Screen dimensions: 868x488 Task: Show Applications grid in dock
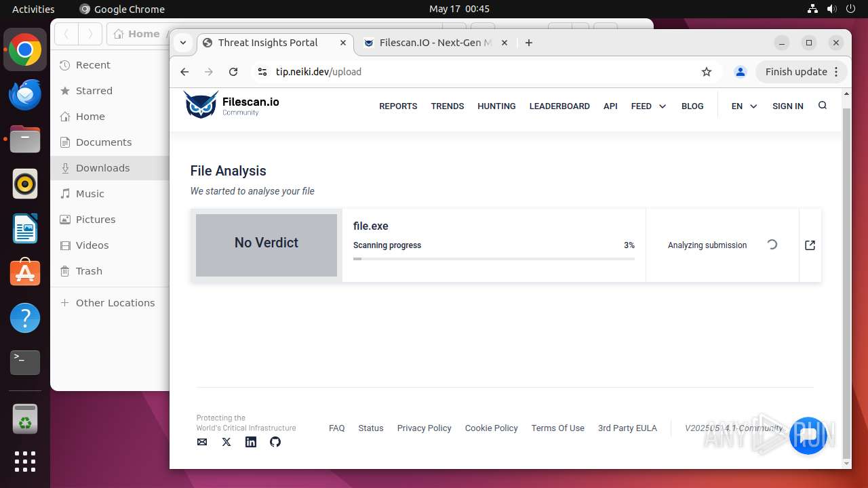pyautogui.click(x=25, y=462)
